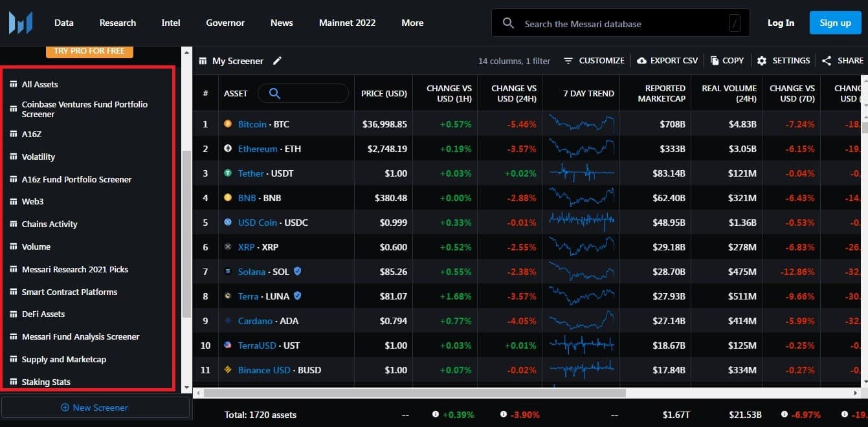
Task: Click the info icon beside total -6.97%
Action: click(x=785, y=414)
